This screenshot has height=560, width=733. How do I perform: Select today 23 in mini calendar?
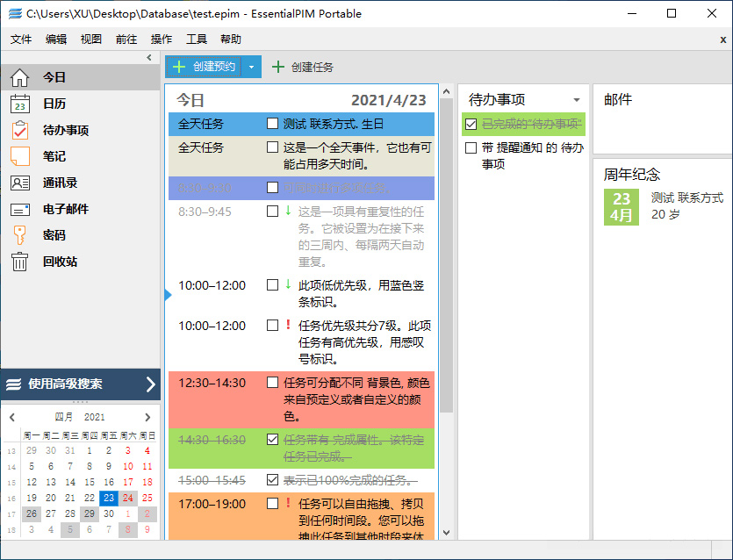click(109, 498)
